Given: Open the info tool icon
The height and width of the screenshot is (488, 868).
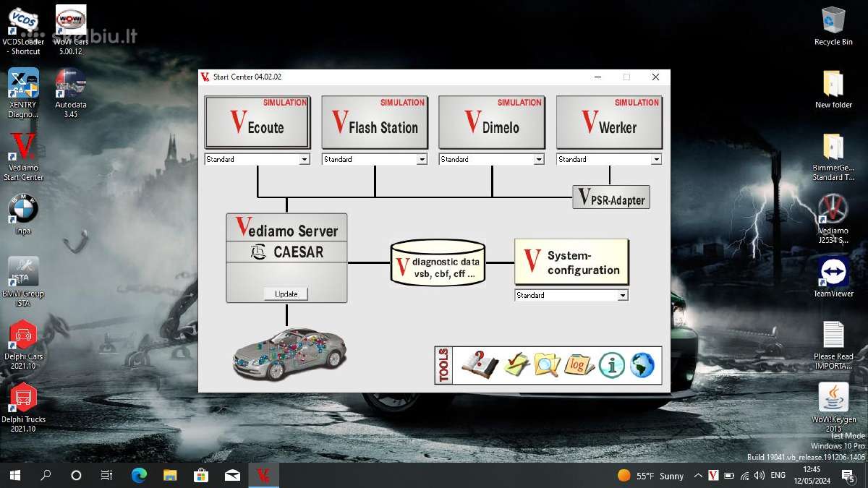Looking at the screenshot, I should (611, 365).
